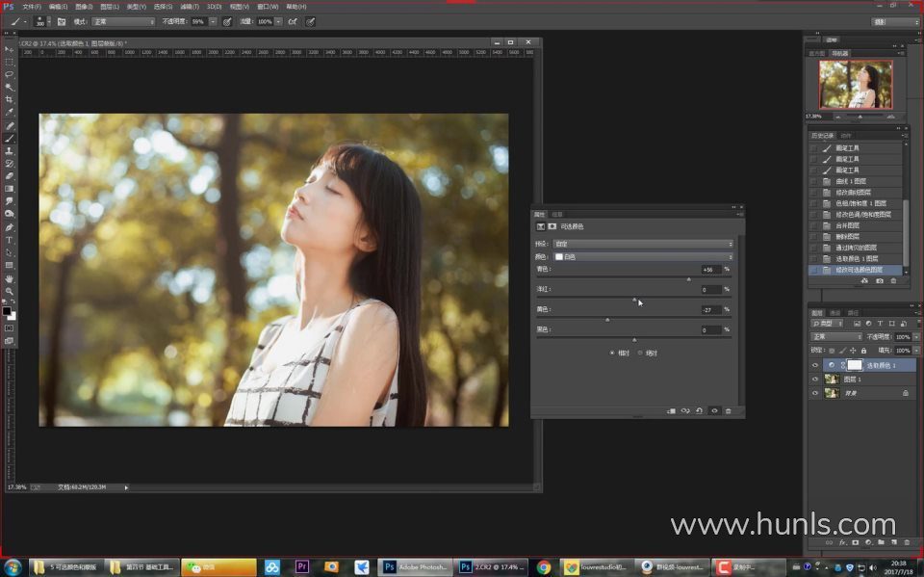The height and width of the screenshot is (577, 924).
Task: Open layer blend mode dropdown 正常
Action: pyautogui.click(x=836, y=337)
